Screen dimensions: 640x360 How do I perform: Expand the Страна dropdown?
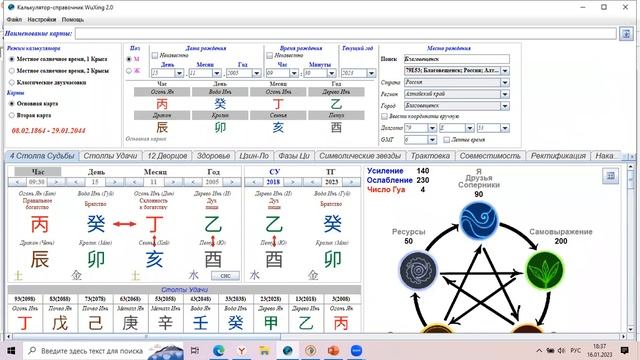pyautogui.click(x=505, y=82)
